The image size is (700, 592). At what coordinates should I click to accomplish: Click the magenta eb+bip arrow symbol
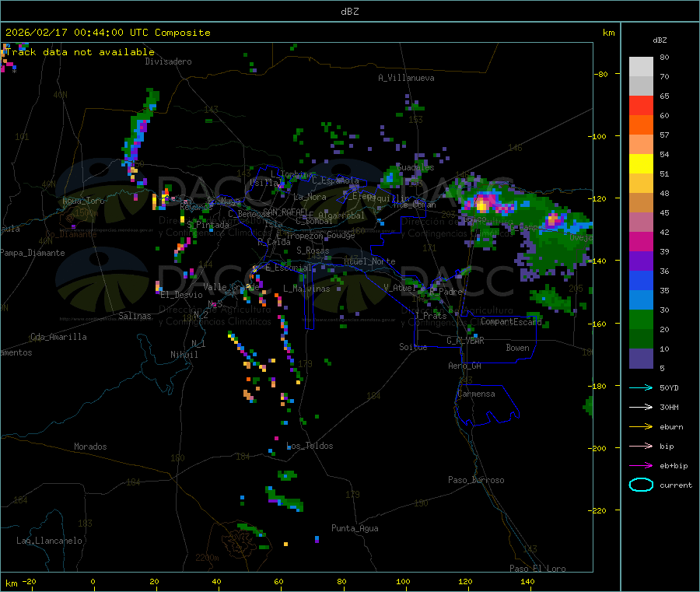coord(641,465)
